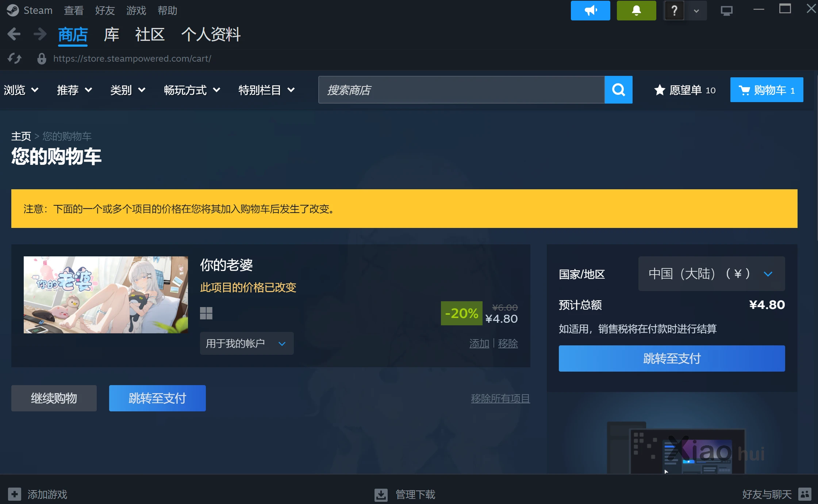Switch to Big Picture mode monitor icon
This screenshot has width=818, height=504.
[x=726, y=11]
